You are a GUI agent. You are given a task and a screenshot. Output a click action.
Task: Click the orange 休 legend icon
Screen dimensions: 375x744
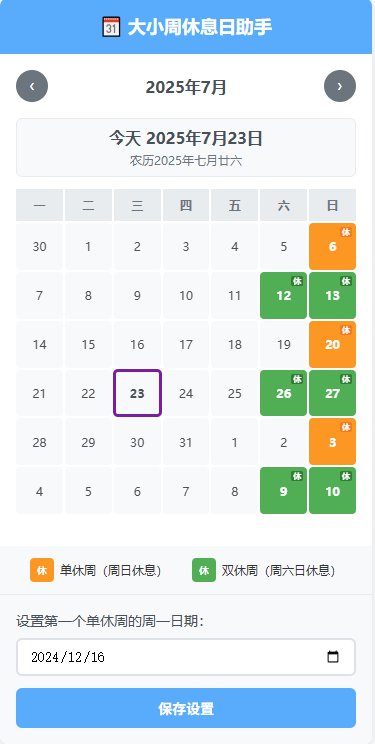(42, 570)
